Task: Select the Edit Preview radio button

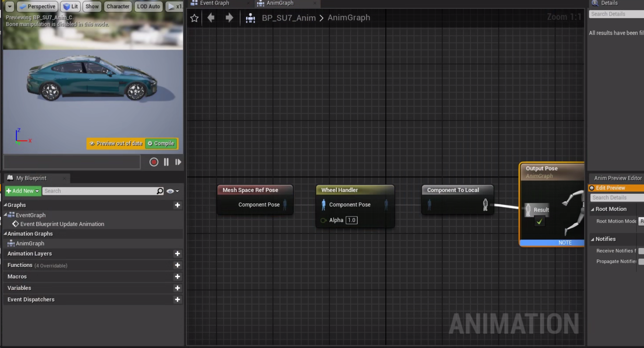Action: 592,188
